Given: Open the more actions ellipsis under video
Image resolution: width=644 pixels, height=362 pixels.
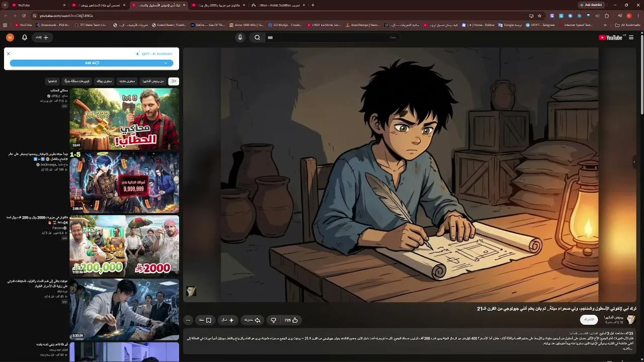Looking at the screenshot, I should click(188, 320).
